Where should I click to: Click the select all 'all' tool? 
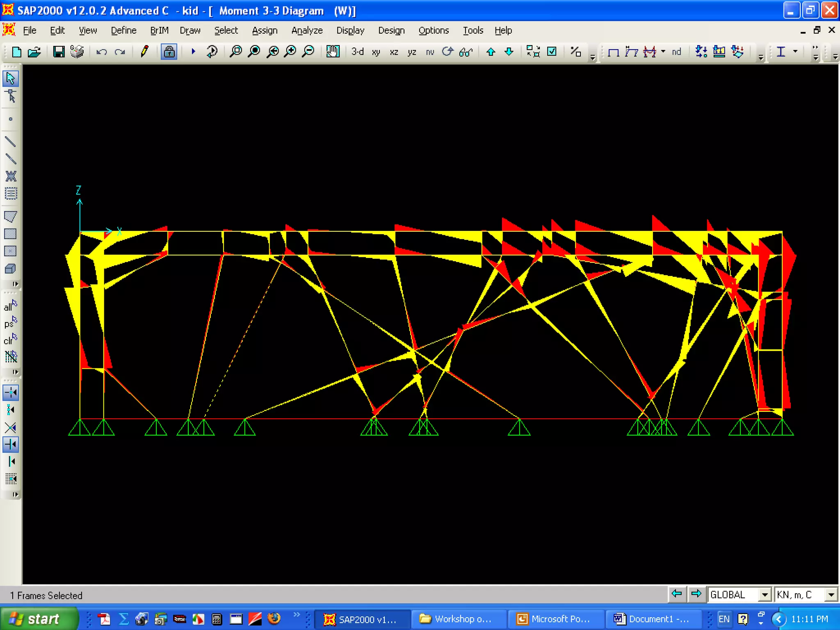[x=11, y=306]
